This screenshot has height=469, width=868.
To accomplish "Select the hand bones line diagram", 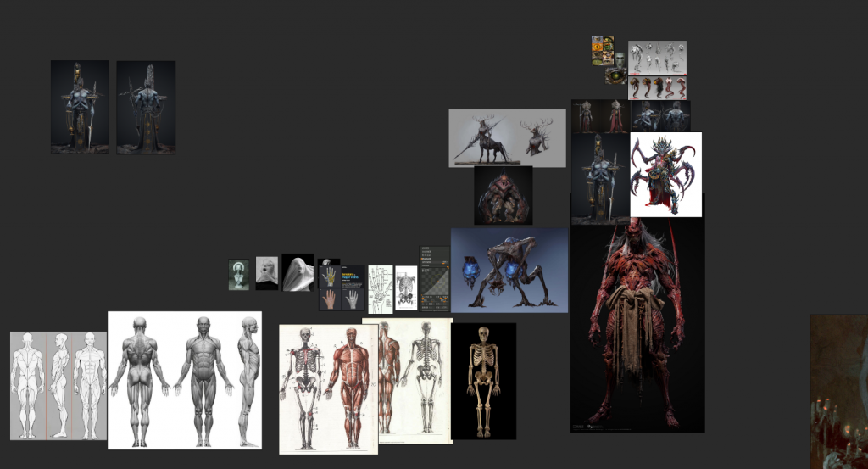I will 381,289.
